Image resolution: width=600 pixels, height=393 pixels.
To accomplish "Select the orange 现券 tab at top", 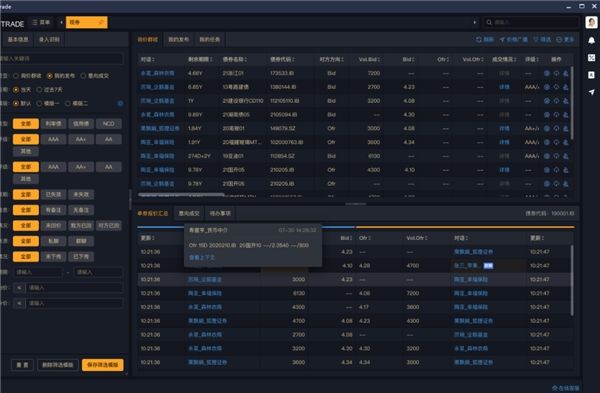I will [86, 22].
